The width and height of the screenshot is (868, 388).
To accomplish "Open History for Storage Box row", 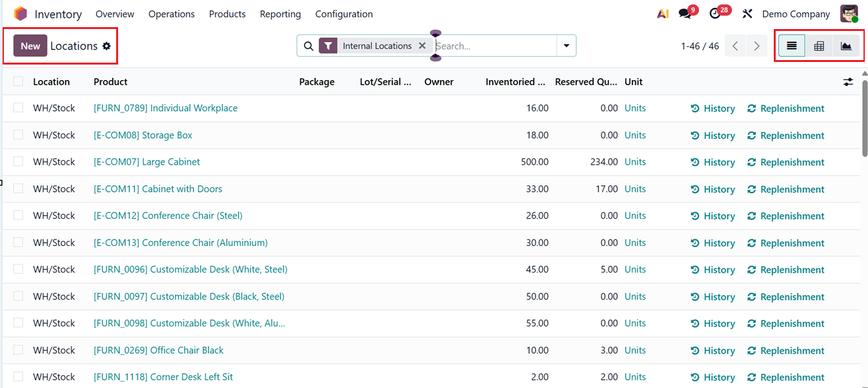I will (x=713, y=136).
